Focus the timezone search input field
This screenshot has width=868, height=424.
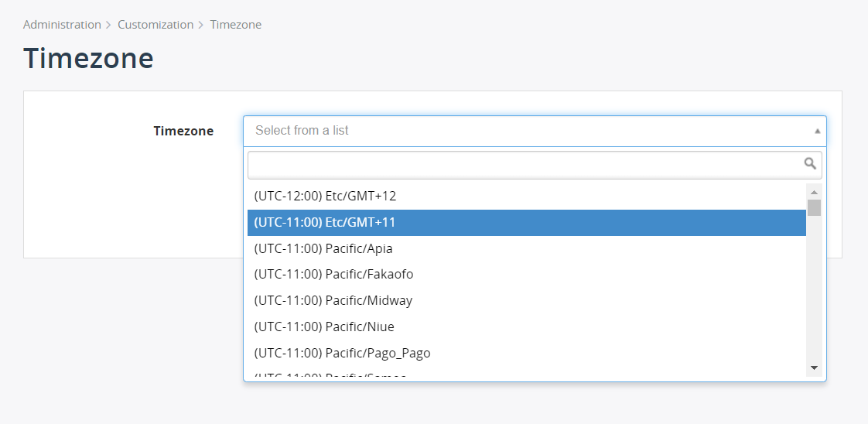(535, 165)
